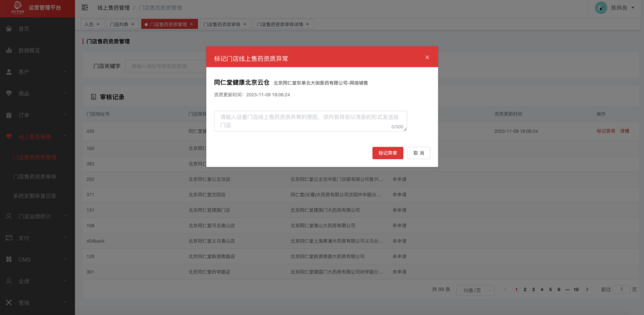644x315 pixels.
Task: Click the 北京同仁堂建国门大药房有限公司 cell
Action: (325, 210)
